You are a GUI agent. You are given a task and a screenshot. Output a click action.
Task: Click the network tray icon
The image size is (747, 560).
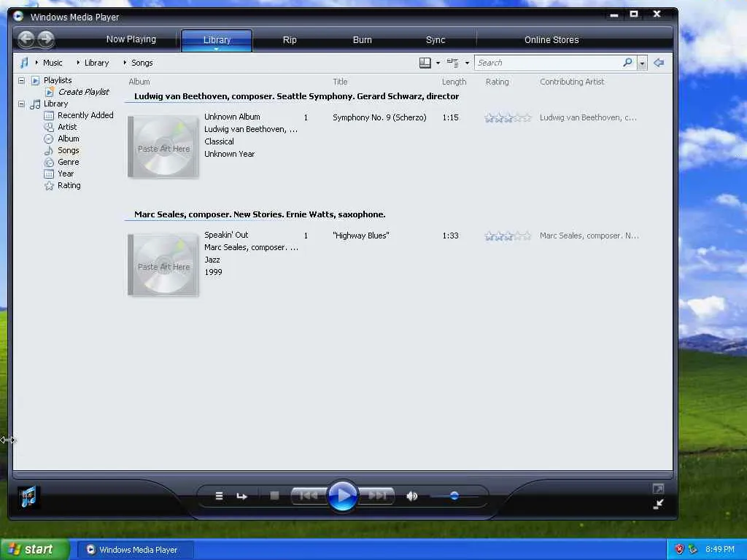(693, 549)
